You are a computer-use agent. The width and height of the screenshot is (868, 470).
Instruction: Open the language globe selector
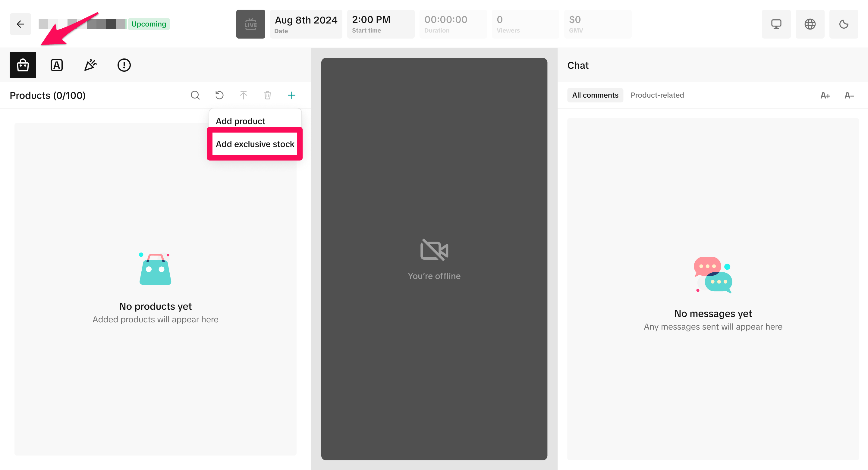point(810,24)
